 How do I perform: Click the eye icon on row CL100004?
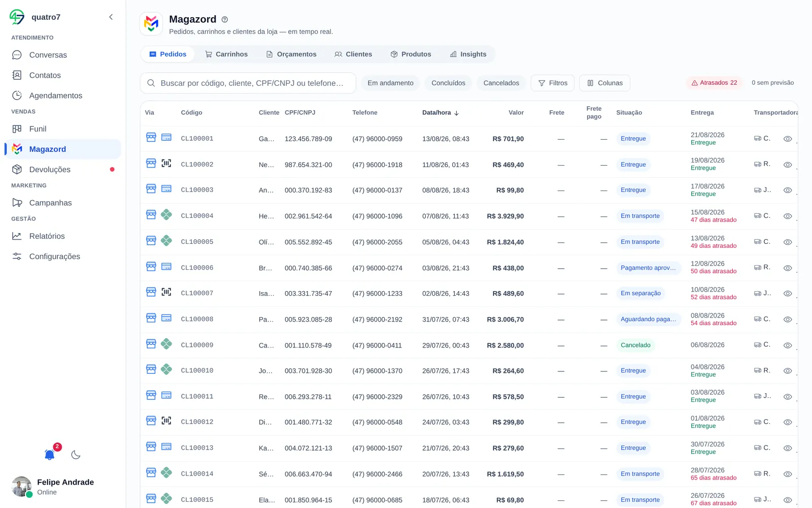(x=788, y=216)
